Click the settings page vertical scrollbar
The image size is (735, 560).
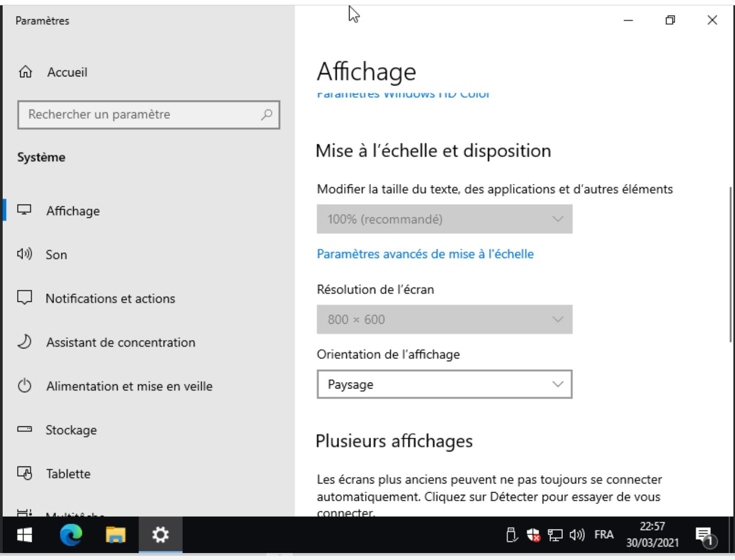[x=730, y=265]
